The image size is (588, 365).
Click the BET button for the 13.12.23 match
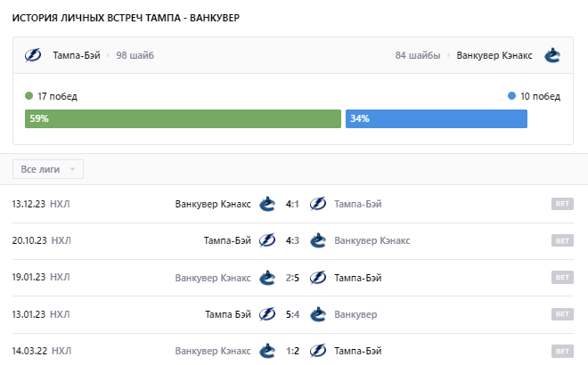[x=562, y=204]
